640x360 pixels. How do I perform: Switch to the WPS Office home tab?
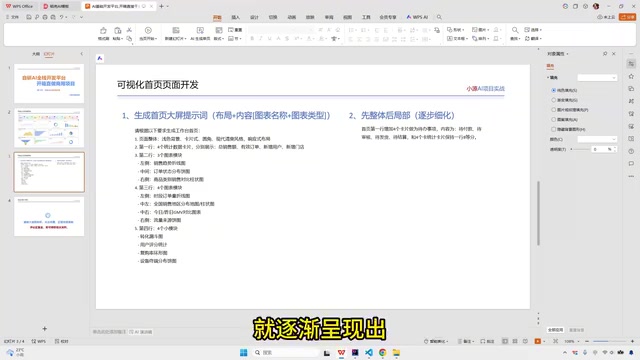click(x=19, y=6)
